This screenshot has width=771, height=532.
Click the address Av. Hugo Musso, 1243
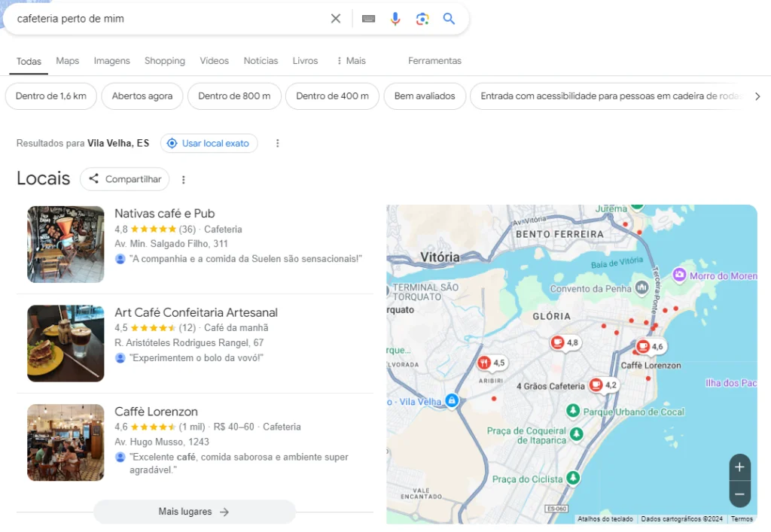click(x=162, y=442)
